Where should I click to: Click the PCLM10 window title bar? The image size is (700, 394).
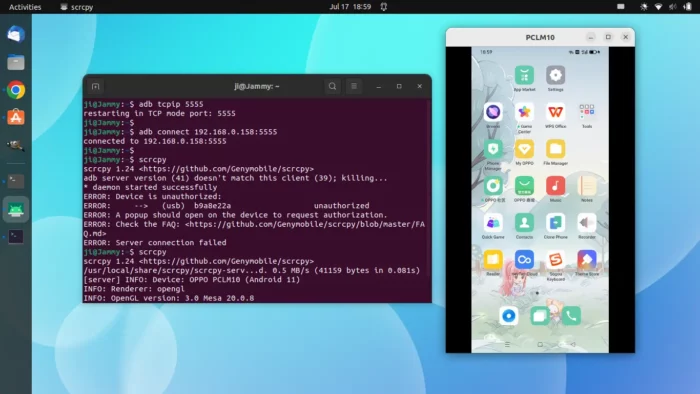(x=540, y=37)
